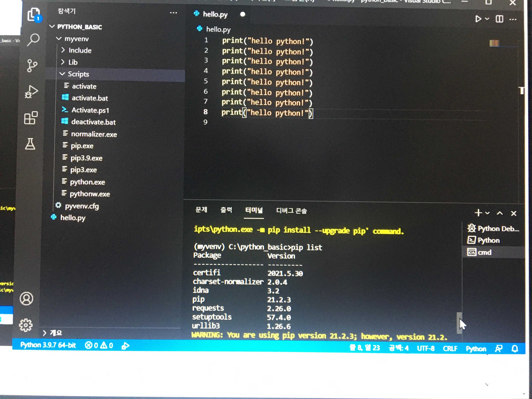
Task: Click Python 3.9.7 64-bit interpreter selector
Action: [x=48, y=345]
